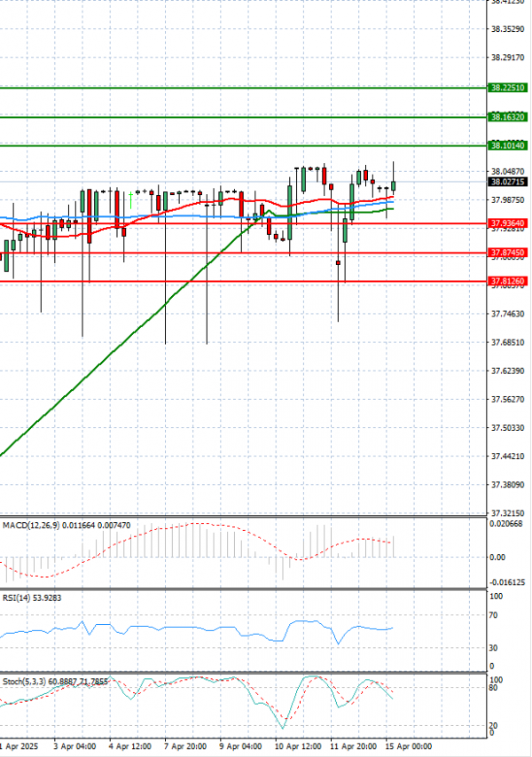This screenshot has width=532, height=757.
Task: Click the 37.98750 price axis value
Action: click(x=507, y=199)
